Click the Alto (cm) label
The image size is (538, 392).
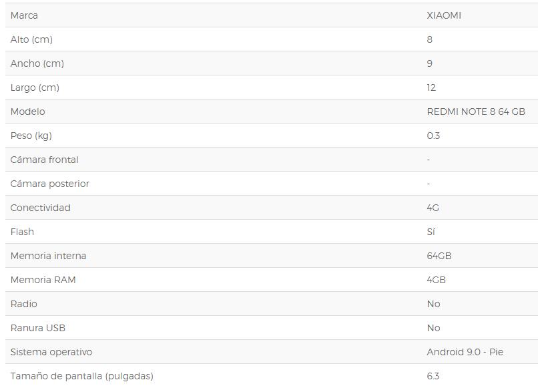pos(31,39)
